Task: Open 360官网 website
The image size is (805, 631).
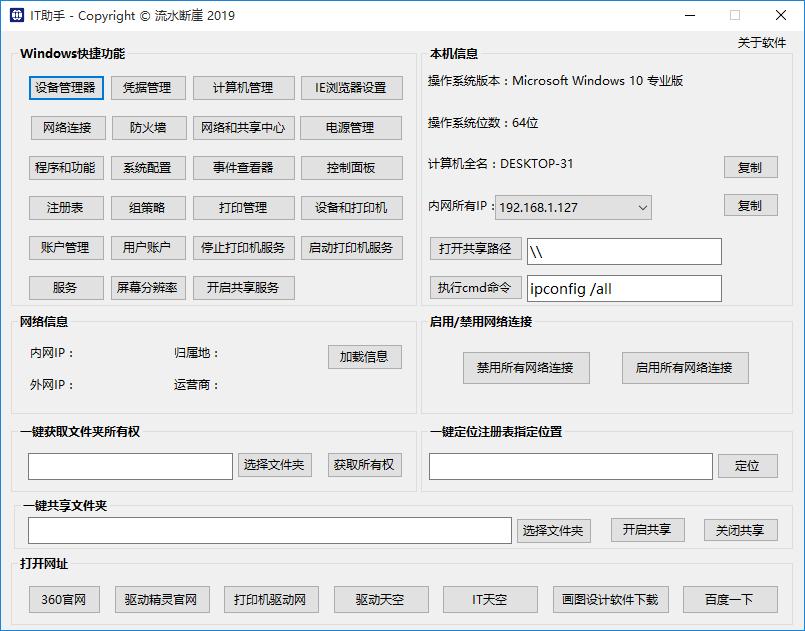Action: [64, 600]
